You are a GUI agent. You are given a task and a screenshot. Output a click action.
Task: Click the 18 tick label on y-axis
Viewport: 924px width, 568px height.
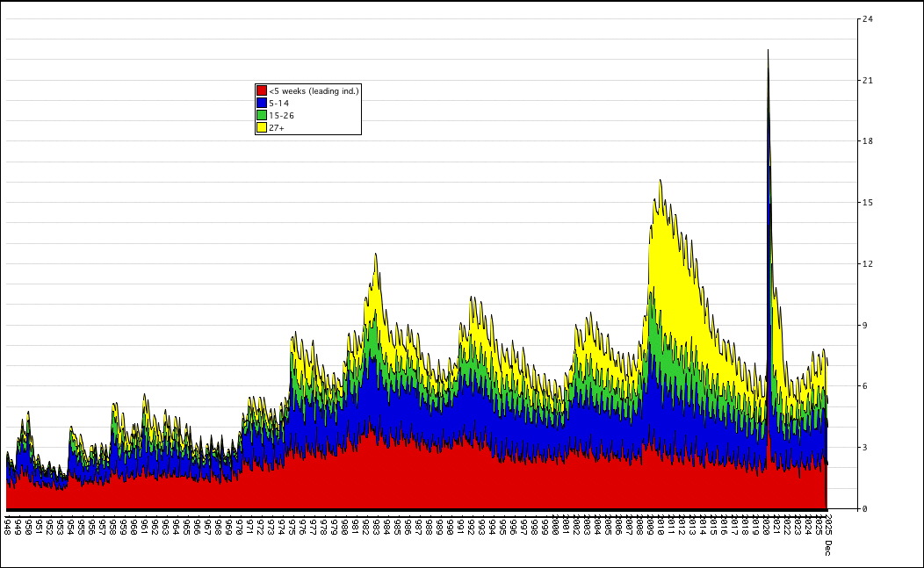coord(867,141)
